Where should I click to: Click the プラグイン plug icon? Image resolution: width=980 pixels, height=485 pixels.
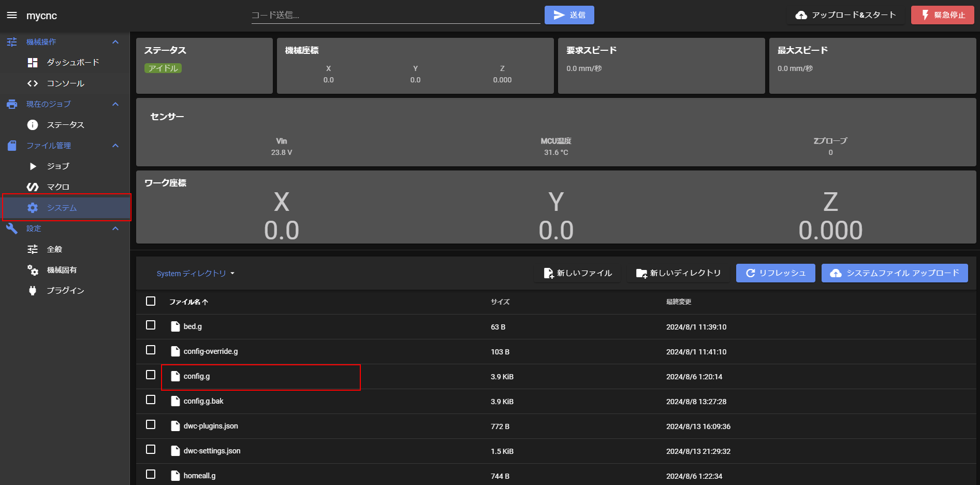tap(33, 291)
